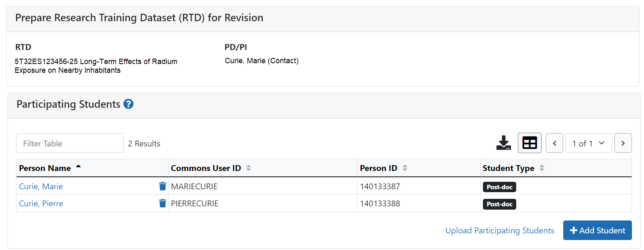Click the Participating Students section heading
Screen dimensions: 644x250
[x=68, y=104]
